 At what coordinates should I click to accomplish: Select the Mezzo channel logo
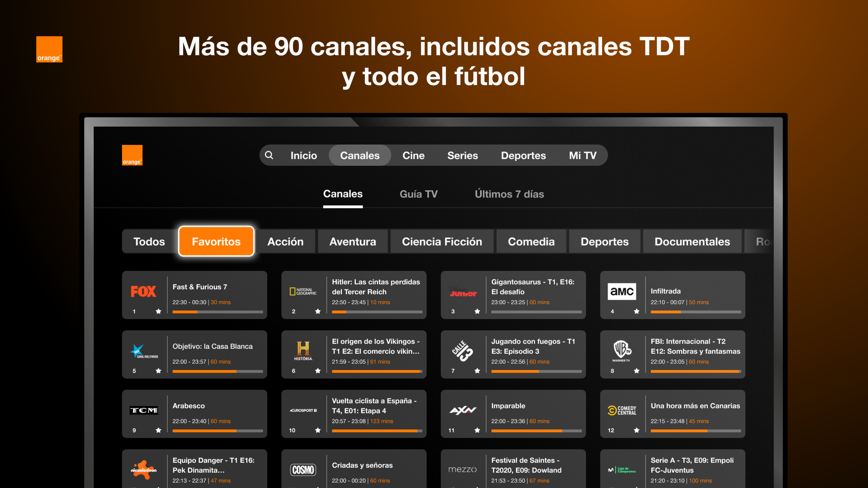click(462, 470)
